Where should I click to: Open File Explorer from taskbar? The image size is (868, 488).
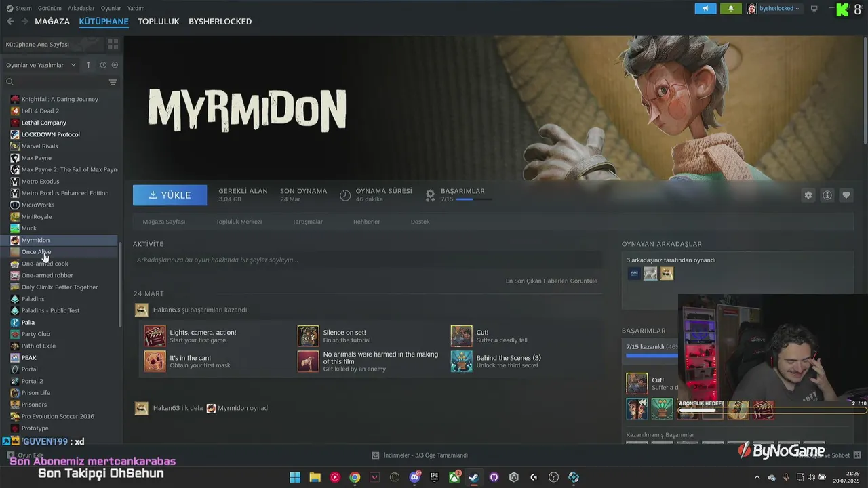(315, 477)
